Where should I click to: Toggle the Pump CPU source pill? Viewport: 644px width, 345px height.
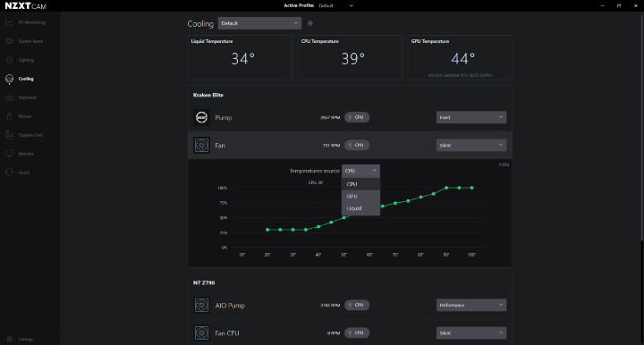point(357,117)
